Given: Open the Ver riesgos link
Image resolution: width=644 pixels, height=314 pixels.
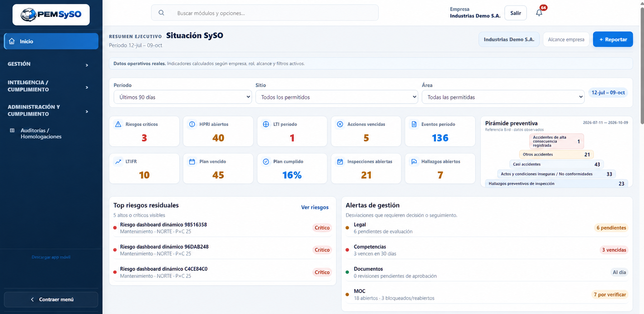Looking at the screenshot, I should [x=315, y=207].
